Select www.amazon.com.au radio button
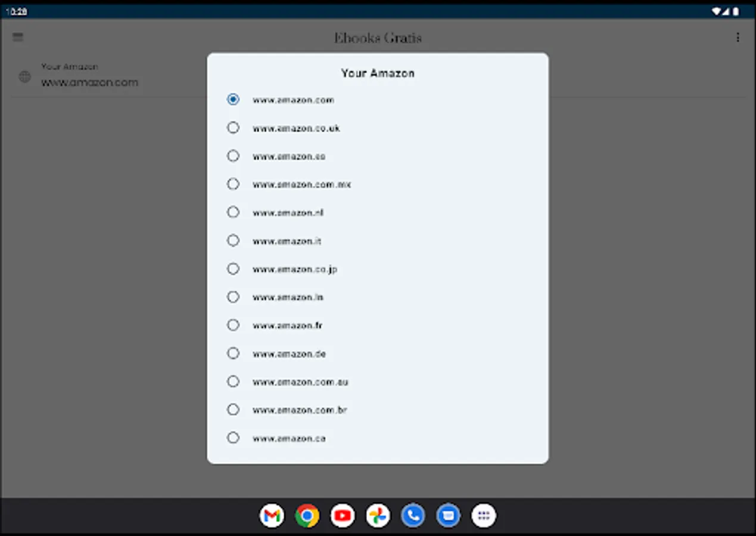 [233, 381]
